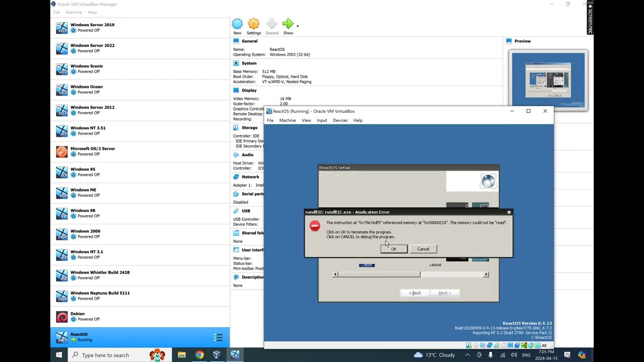Open the Storage section link in details
Viewport: 644px width, 362px height.
click(250, 128)
